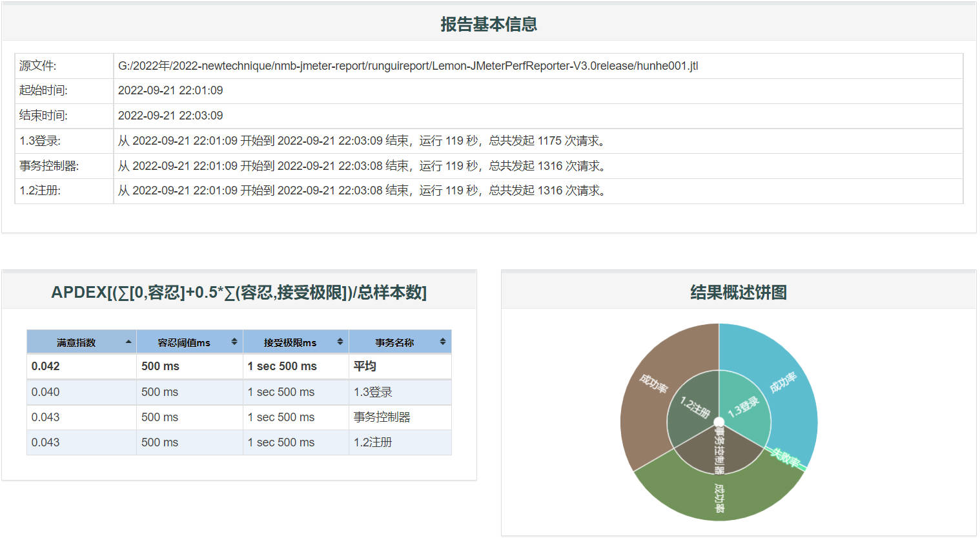Select the source file path text
Viewport: 980px width, 540px height.
408,66
